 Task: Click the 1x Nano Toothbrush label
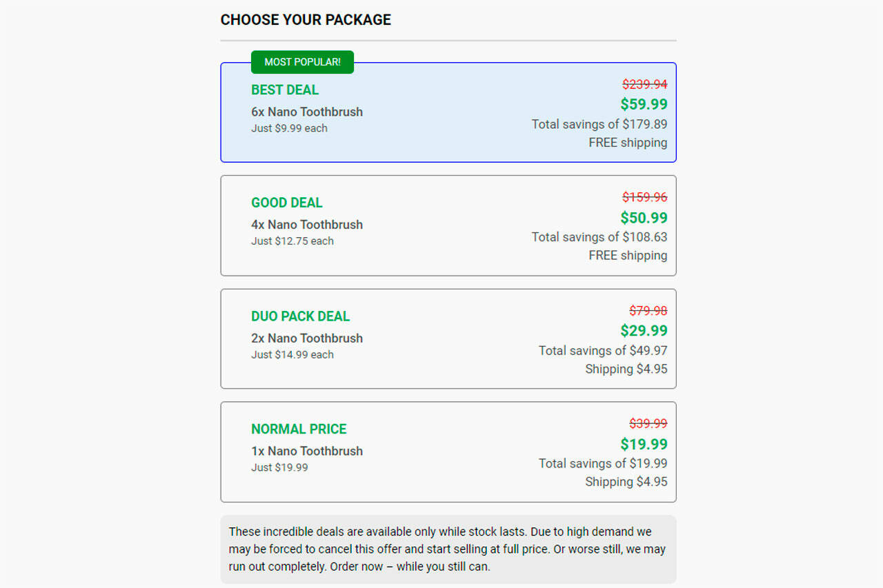307,451
